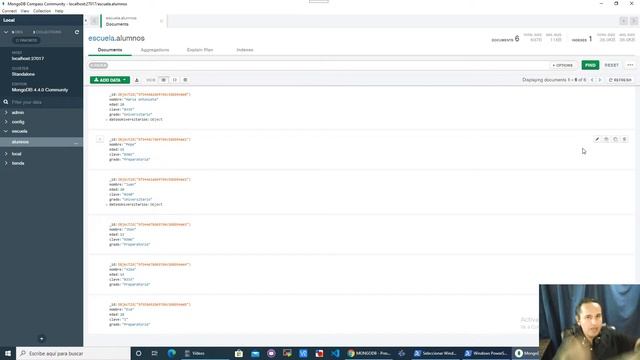The image size is (640, 360).
Task: Open the Indexes tab
Action: pos(245,50)
